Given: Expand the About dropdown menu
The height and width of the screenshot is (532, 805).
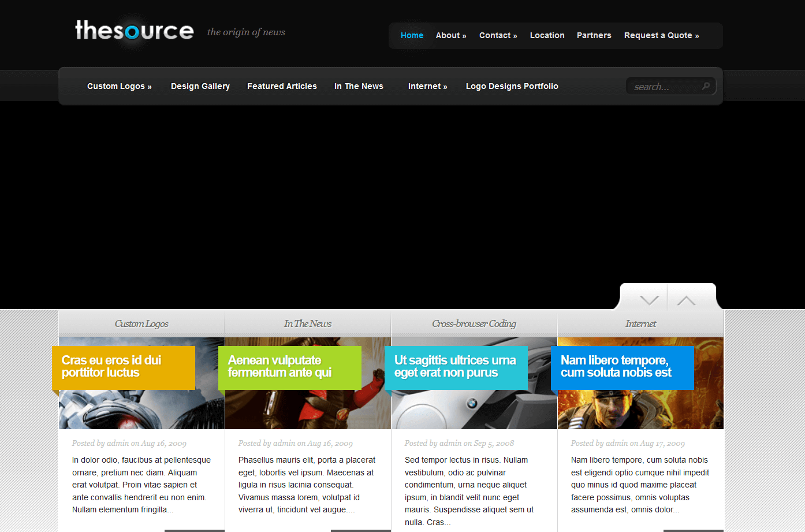Looking at the screenshot, I should [x=450, y=35].
